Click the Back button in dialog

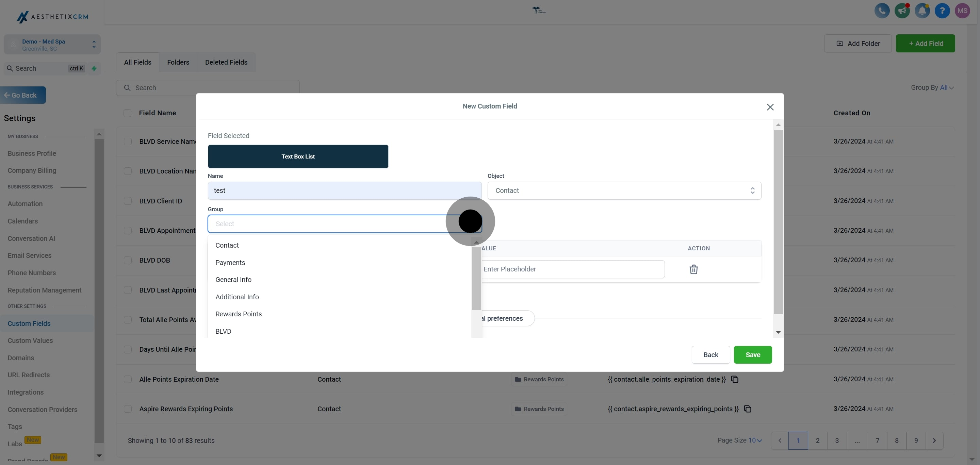tap(710, 355)
